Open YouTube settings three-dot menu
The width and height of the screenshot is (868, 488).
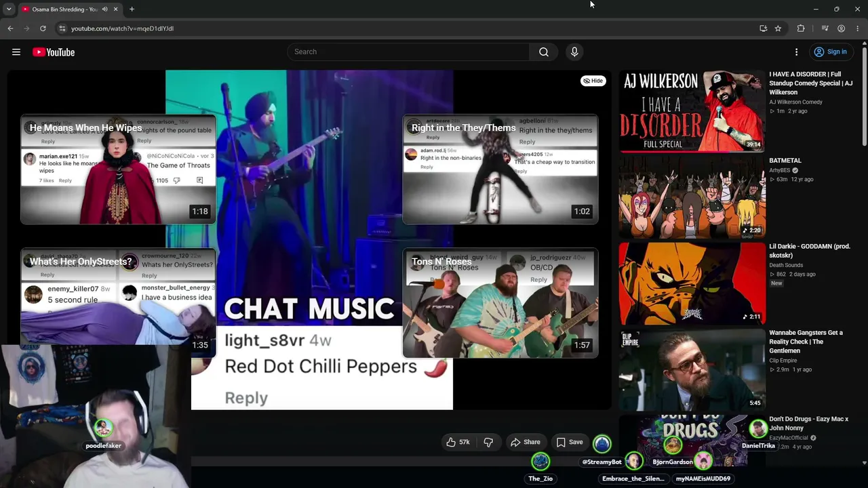[x=797, y=52]
